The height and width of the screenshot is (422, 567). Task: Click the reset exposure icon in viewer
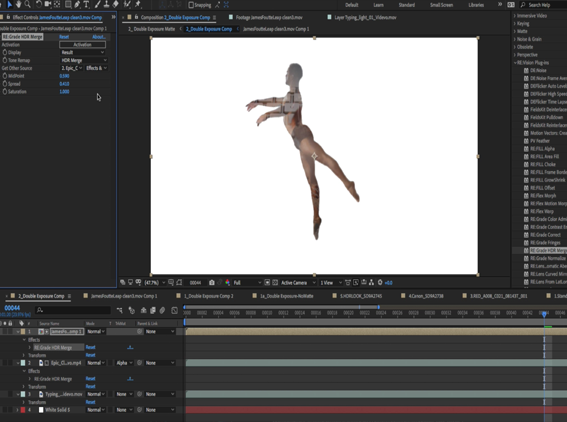(380, 282)
